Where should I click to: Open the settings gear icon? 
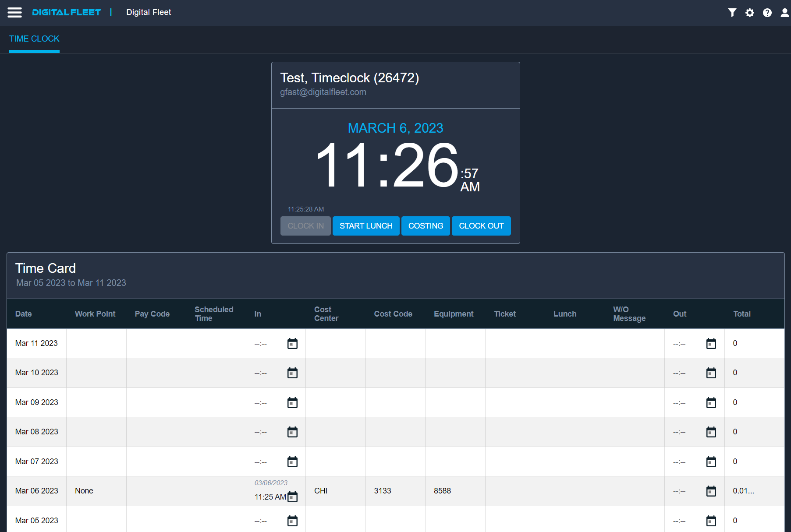click(x=750, y=13)
